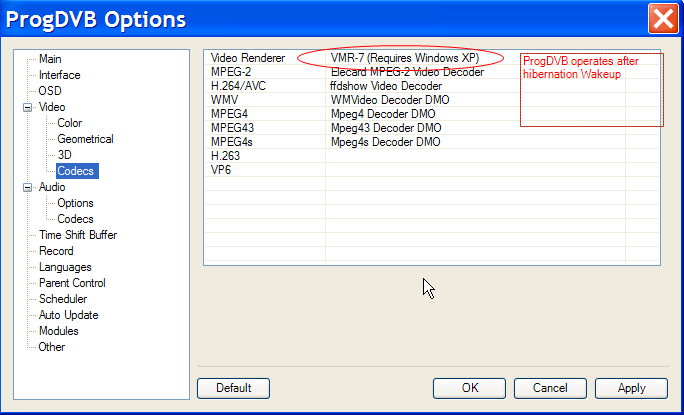The height and width of the screenshot is (415, 684).
Task: Open the Color video settings
Action: [69, 123]
